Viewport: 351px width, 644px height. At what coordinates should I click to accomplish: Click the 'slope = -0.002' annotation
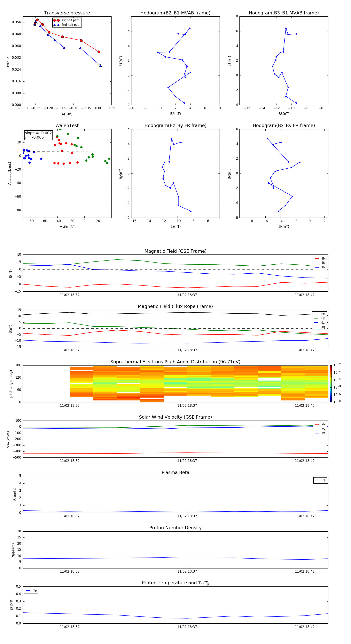click(38, 133)
